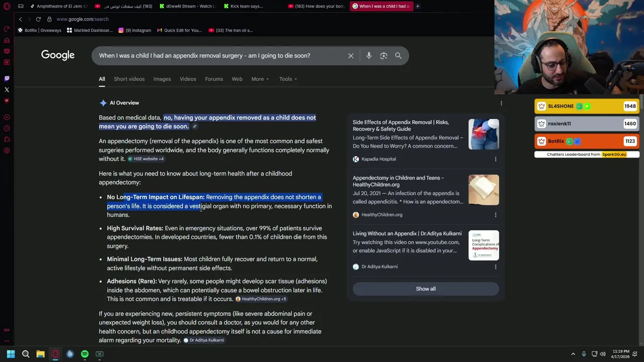Expand HSE website +4 sources chip
The height and width of the screenshot is (362, 644).
coord(146,159)
